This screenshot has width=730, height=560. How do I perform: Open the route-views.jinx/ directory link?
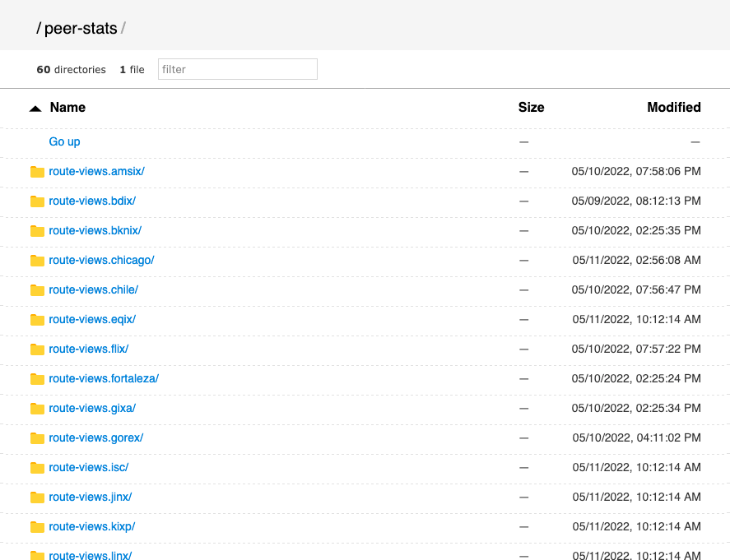[91, 497]
